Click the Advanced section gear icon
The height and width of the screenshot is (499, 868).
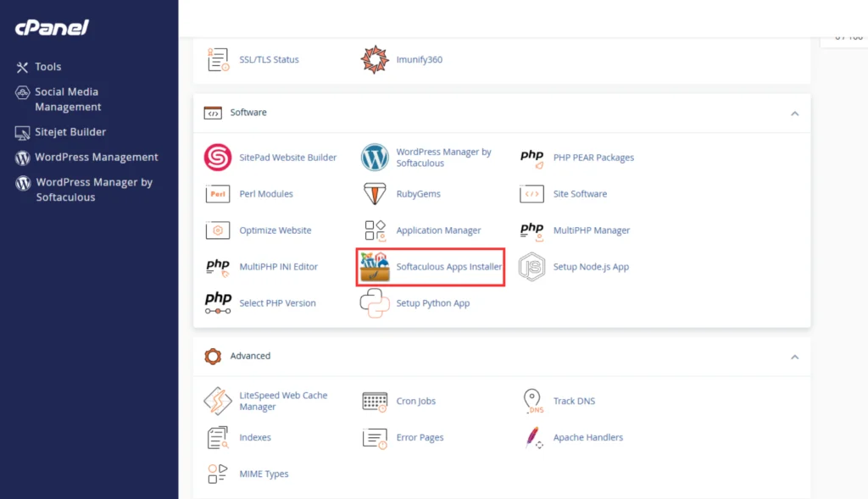click(213, 357)
